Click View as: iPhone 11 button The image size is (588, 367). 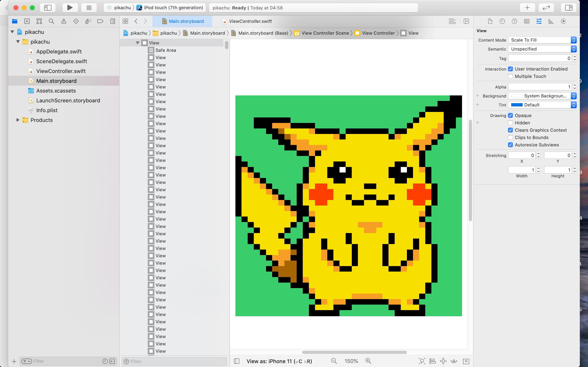point(279,361)
